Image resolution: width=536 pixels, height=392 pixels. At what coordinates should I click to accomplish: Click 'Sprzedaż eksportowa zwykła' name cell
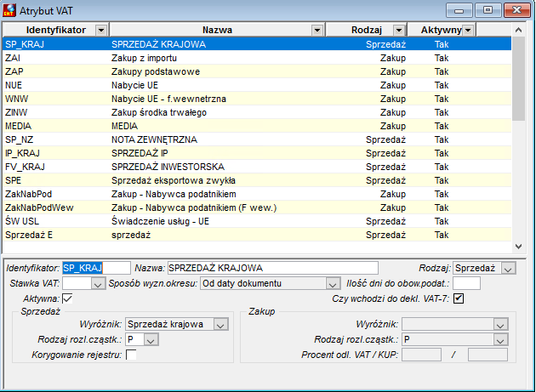(x=174, y=181)
